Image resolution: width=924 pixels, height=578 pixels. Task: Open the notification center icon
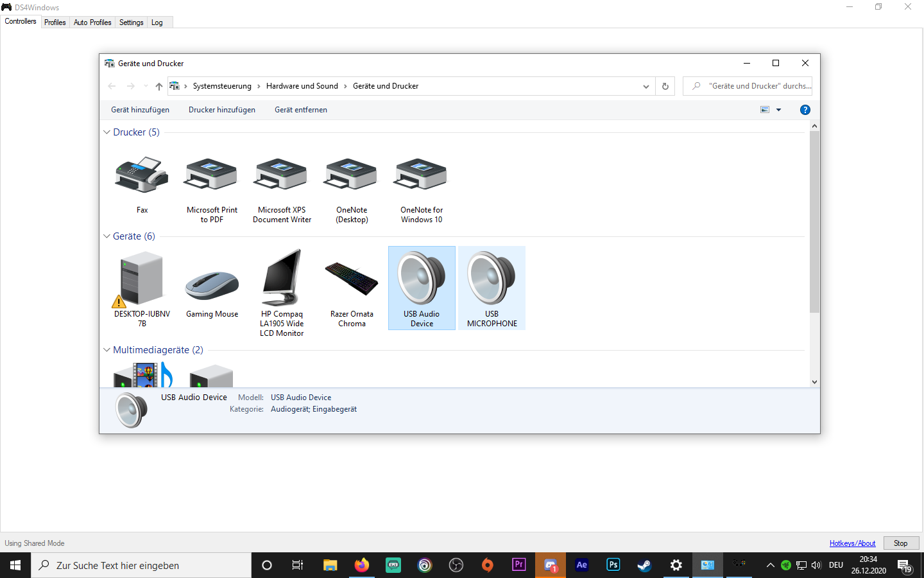pos(905,565)
